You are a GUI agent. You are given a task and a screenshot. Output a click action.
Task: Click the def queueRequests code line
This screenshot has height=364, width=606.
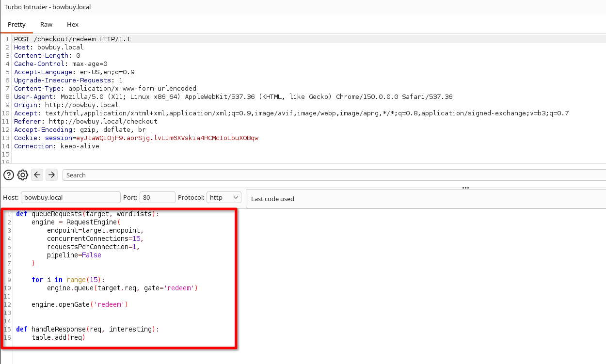point(88,214)
